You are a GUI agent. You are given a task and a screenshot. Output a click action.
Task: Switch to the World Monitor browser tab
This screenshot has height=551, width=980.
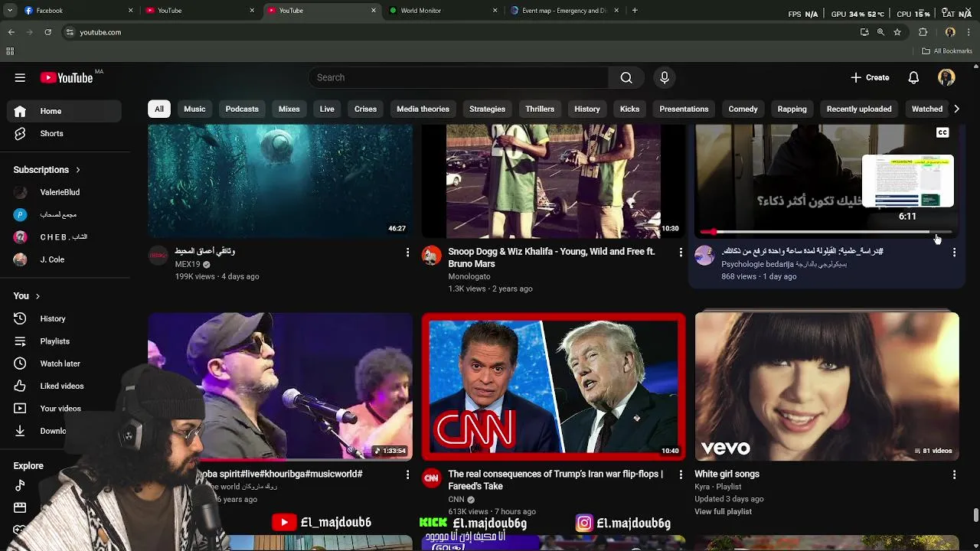point(443,11)
